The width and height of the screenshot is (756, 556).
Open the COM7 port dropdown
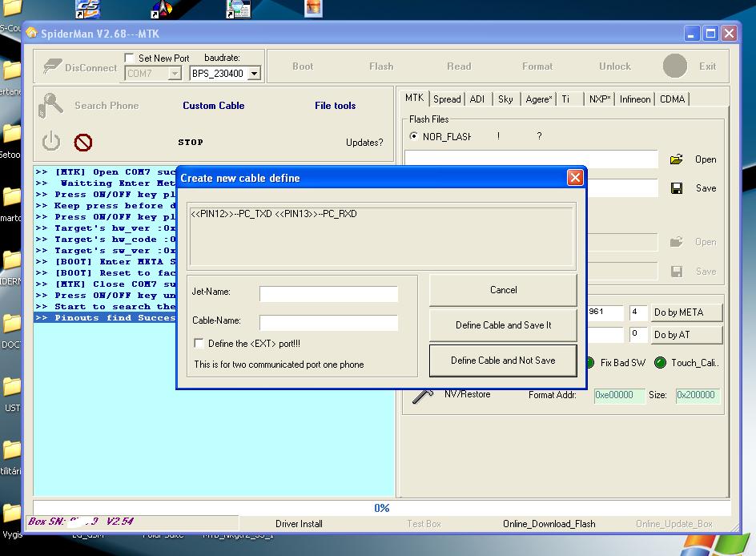point(175,73)
